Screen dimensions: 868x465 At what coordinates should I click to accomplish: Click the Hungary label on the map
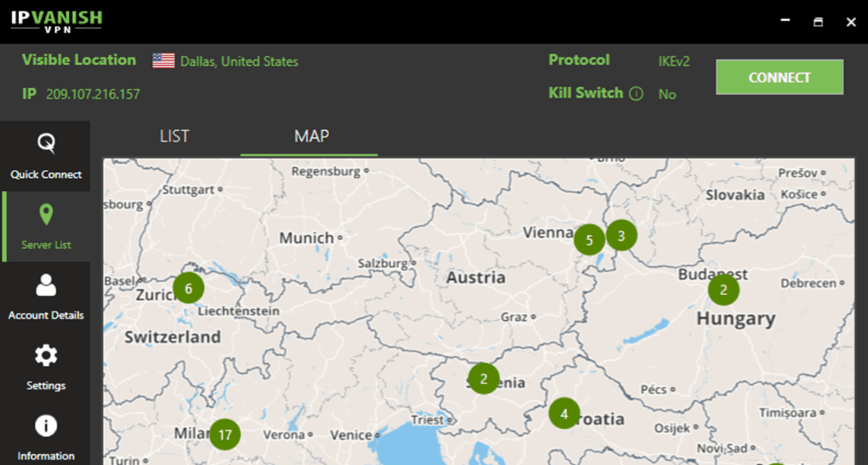click(x=736, y=319)
